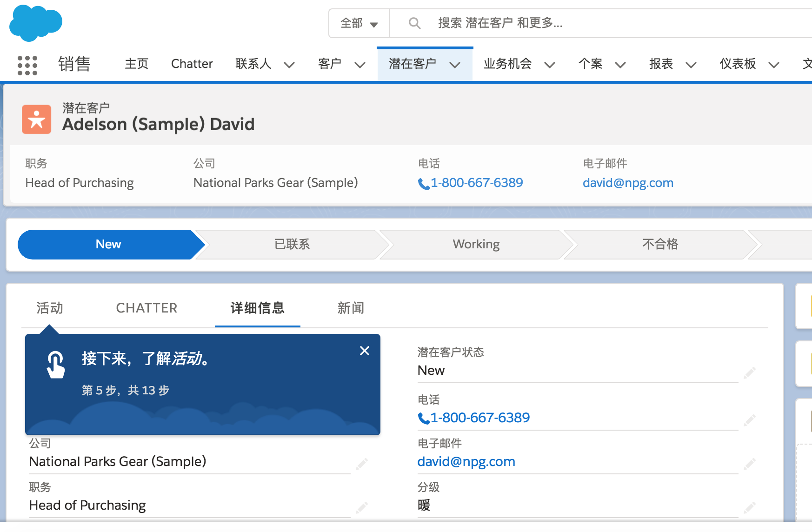
Task: Expand the 联系人 nav dropdown chevron
Action: tap(289, 65)
